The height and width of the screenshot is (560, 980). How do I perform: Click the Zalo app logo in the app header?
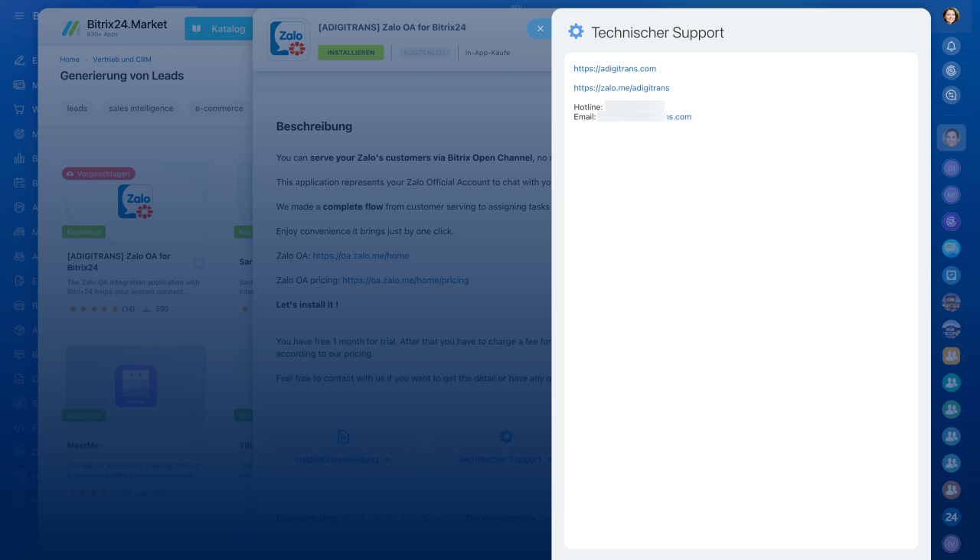[x=289, y=40]
